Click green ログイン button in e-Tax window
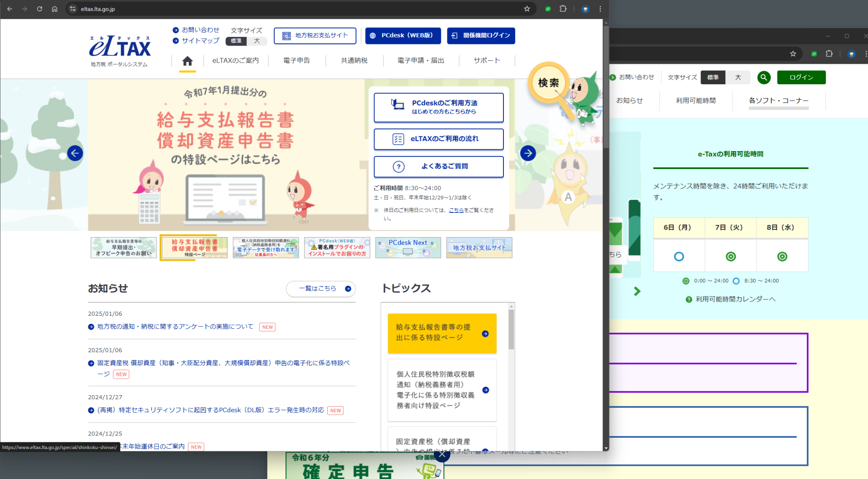Screen dimensions: 868x479 (x=801, y=77)
